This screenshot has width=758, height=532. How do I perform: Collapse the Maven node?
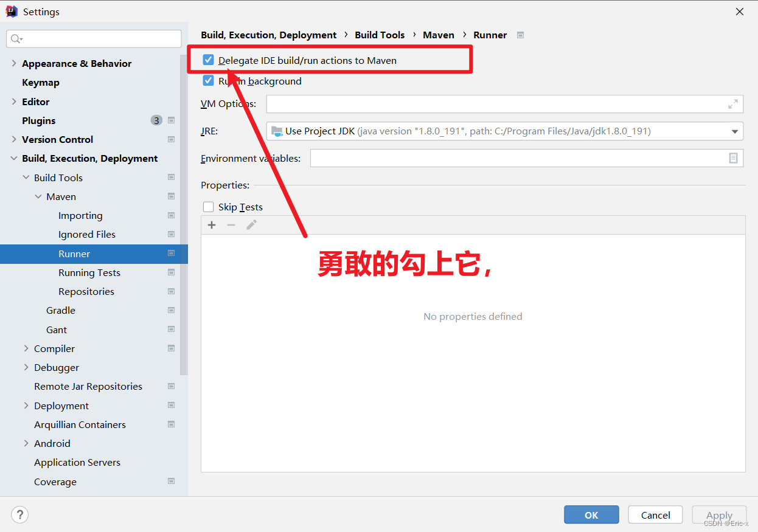[x=38, y=196]
